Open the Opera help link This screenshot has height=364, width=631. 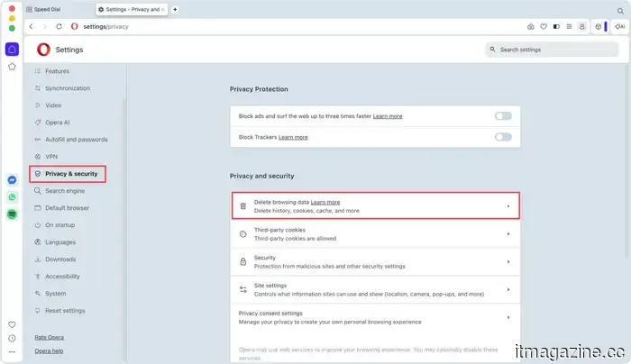(49, 350)
